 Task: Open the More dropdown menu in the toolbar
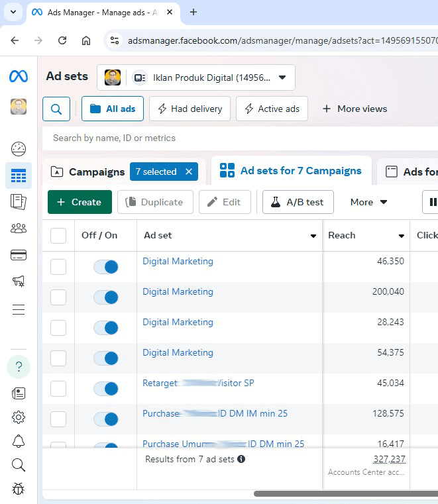369,202
